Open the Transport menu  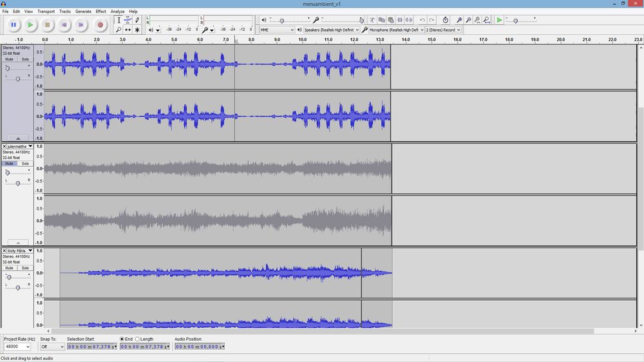[x=46, y=12]
